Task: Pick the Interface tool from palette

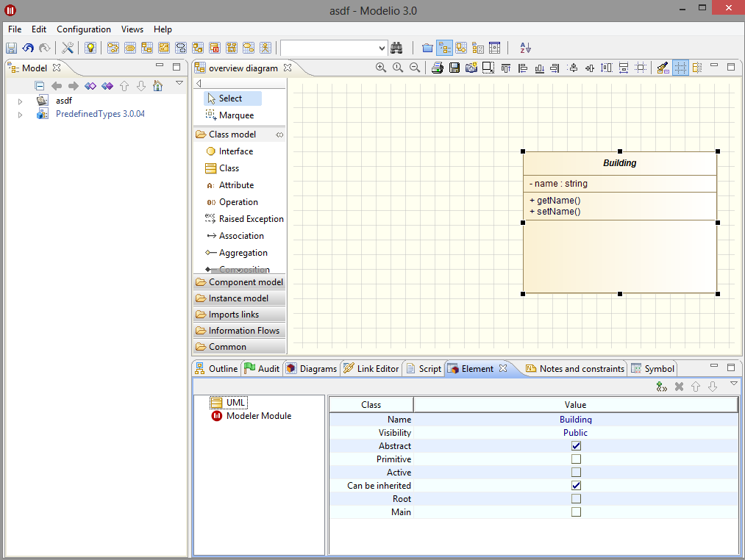Action: [x=235, y=151]
